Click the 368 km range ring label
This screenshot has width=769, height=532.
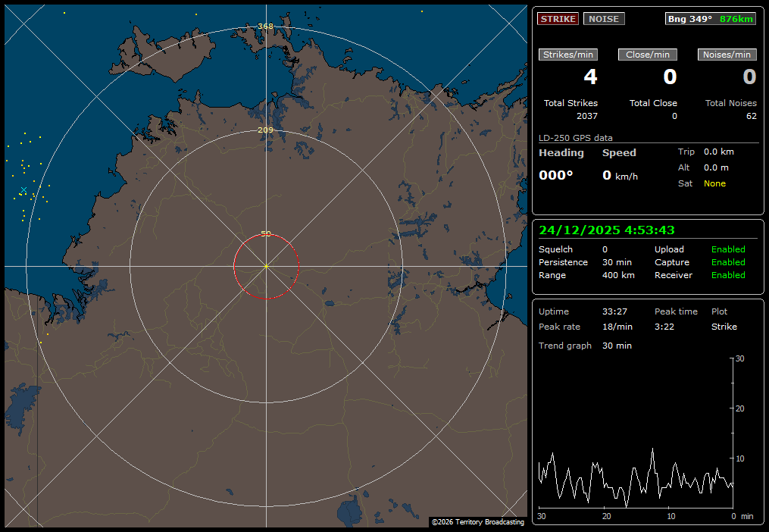pos(265,27)
